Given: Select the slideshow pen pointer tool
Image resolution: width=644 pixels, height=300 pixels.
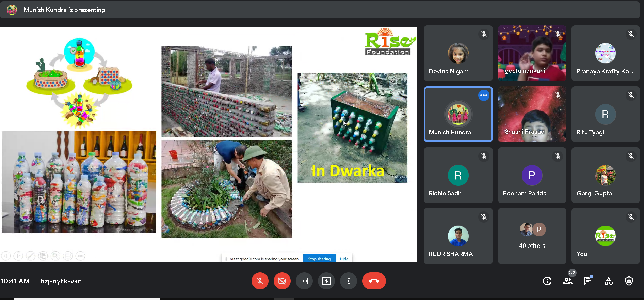Looking at the screenshot, I should click(31, 256).
